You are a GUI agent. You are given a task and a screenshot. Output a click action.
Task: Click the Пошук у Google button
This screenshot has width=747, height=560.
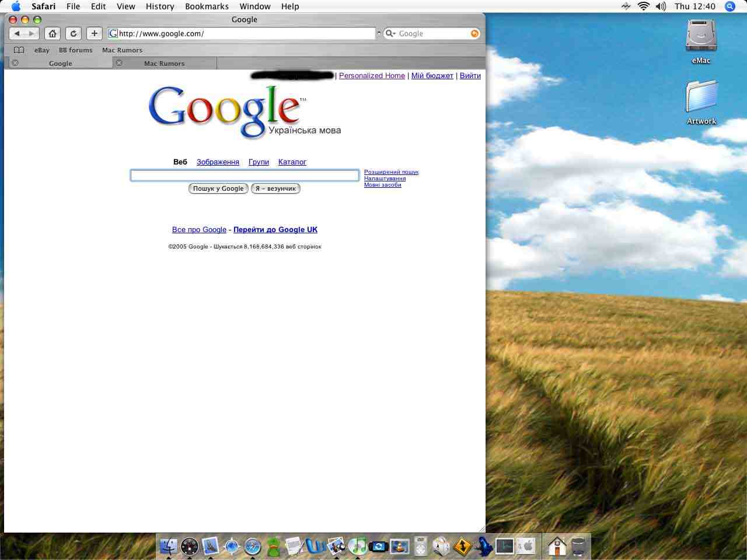(x=218, y=188)
